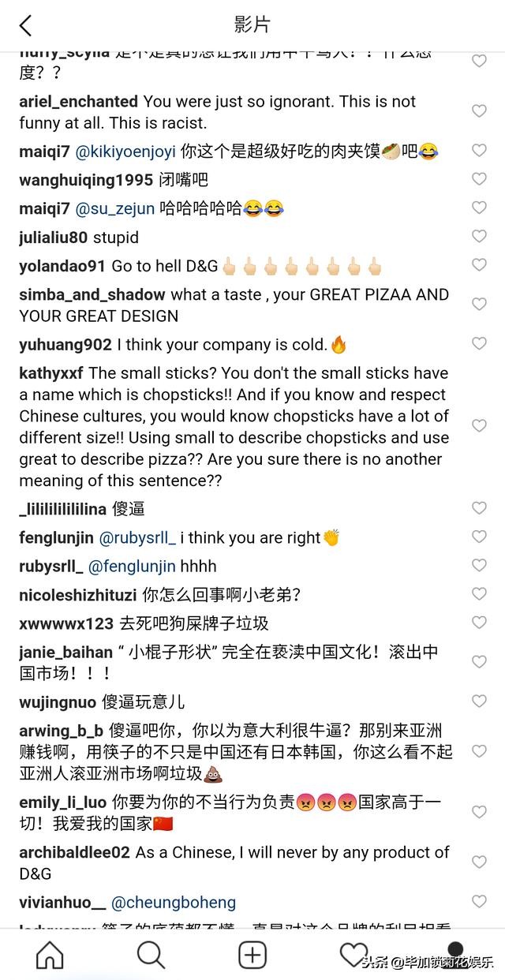Go back using the back arrow
This screenshot has height=980, width=505.
tap(21, 25)
